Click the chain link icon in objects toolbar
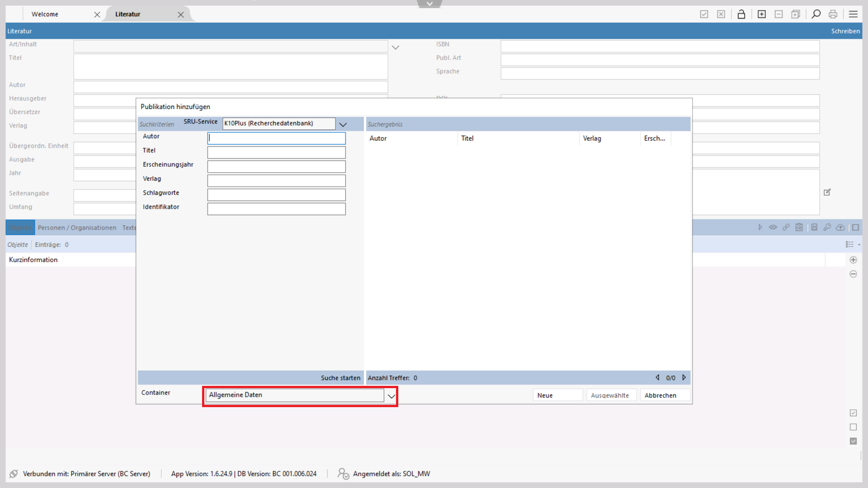The width and height of the screenshot is (868, 488). coord(786,227)
